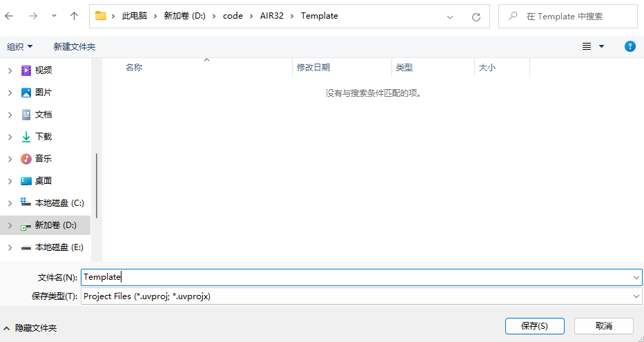The width and height of the screenshot is (644, 342).
Task: Expand chevron after 此电脑 in path
Action: pyautogui.click(x=156, y=16)
